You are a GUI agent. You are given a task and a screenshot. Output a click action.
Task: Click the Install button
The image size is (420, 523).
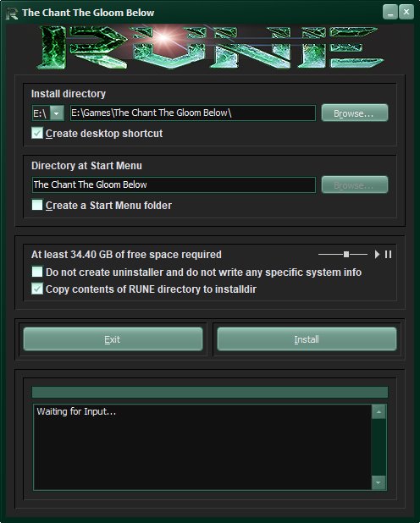(307, 339)
